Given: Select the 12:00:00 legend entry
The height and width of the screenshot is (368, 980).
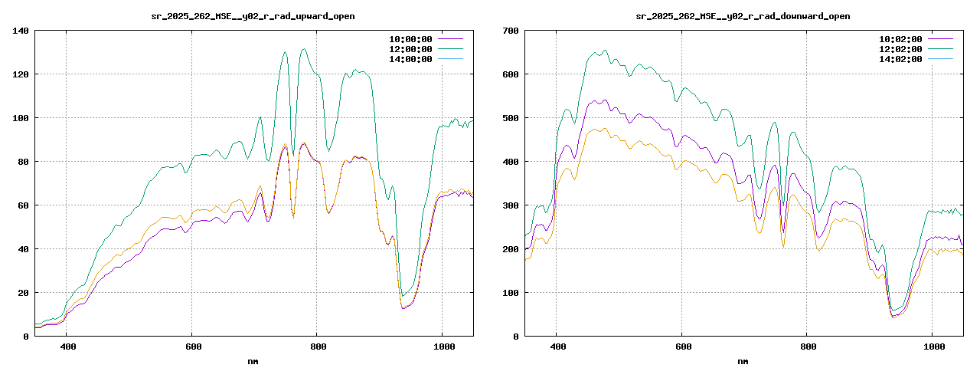Looking at the screenshot, I should click(x=410, y=49).
